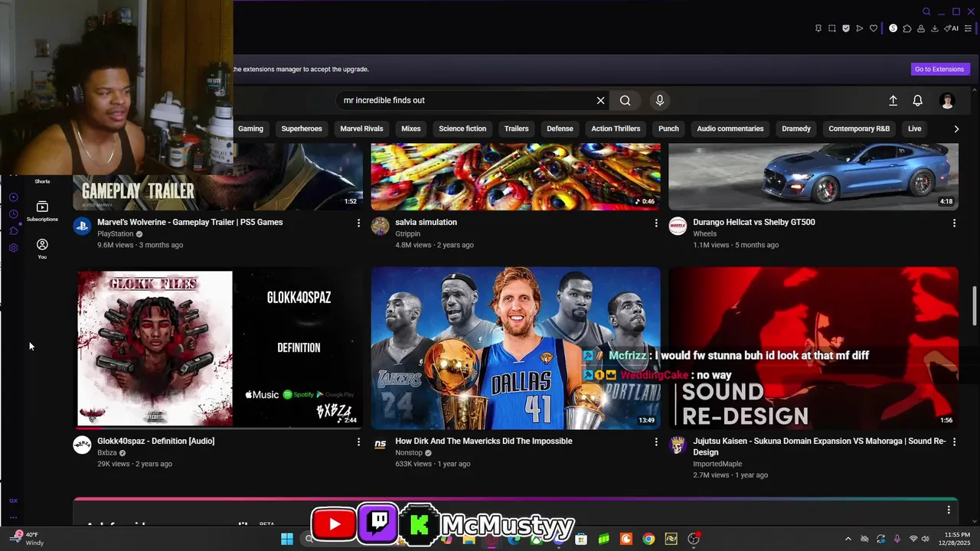Open options menu for Durango Hellcat video

coord(954,223)
